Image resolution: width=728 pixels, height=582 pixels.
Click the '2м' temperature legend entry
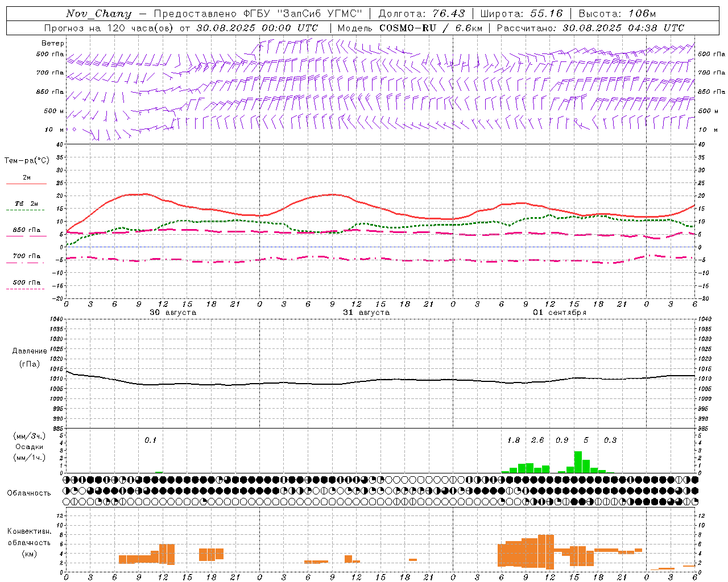(27, 178)
